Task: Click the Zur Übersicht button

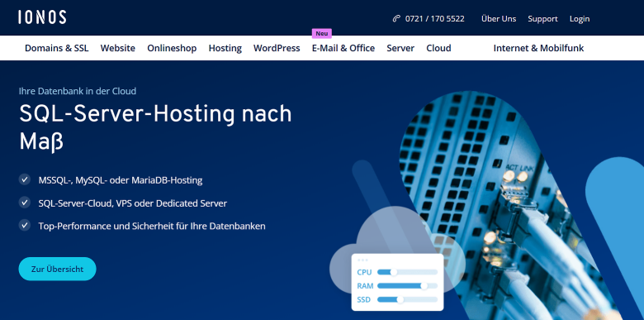Action: coord(58,269)
